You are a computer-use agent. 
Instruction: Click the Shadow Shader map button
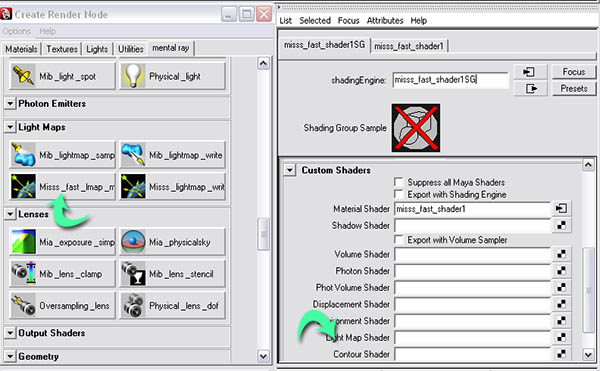pyautogui.click(x=561, y=225)
